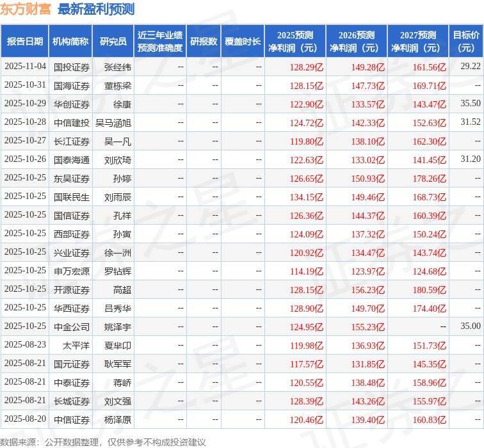Image resolution: width=484 pixels, height=448 pixels.
Task: Click the 114.19亿 profit value
Action: pyautogui.click(x=306, y=271)
